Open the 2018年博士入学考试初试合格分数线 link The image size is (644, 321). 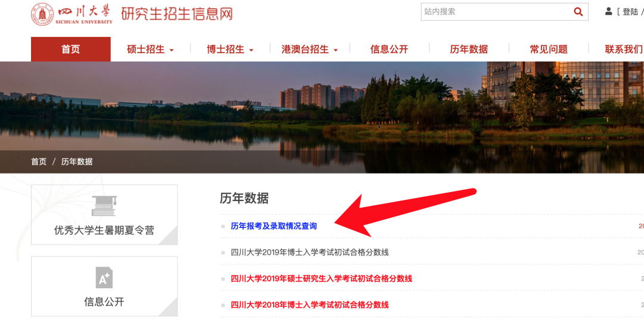309,305
